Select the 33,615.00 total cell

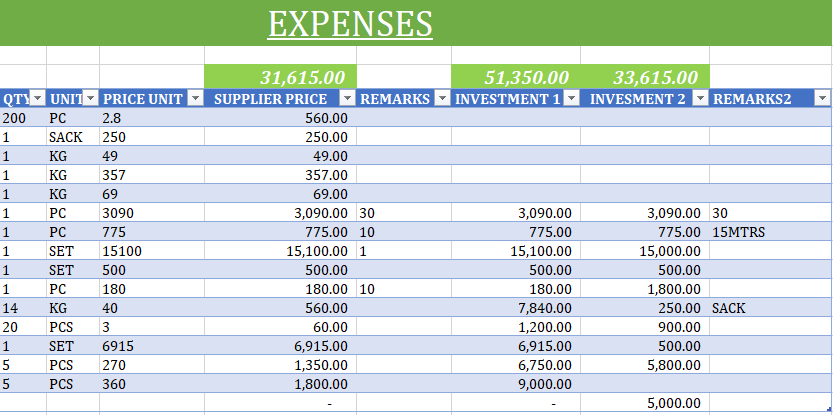[x=656, y=77]
